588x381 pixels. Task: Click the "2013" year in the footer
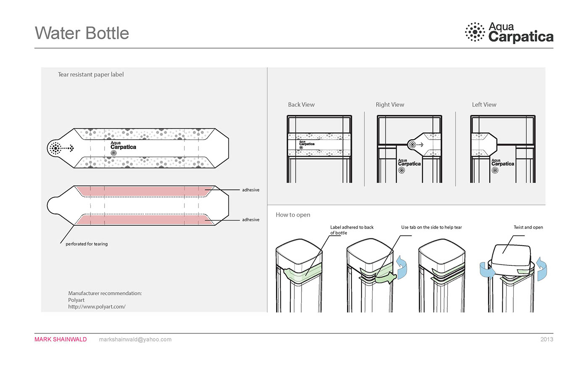click(547, 339)
